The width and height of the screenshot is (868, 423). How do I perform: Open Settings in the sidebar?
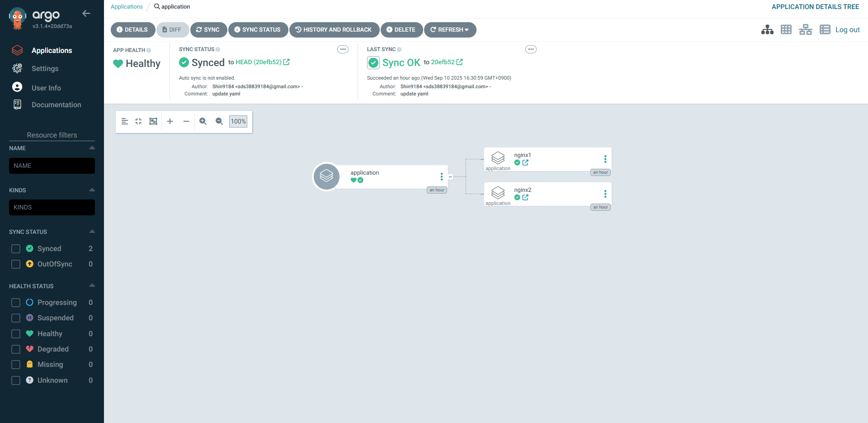(45, 68)
